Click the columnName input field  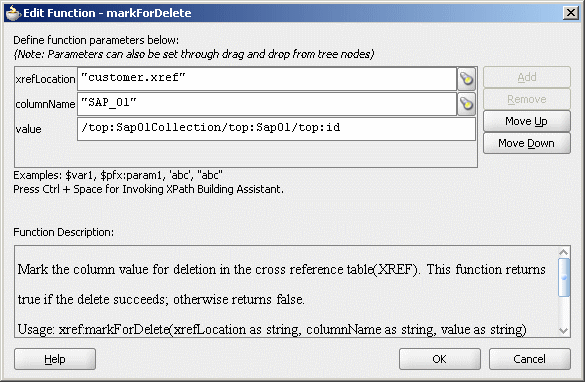(x=267, y=104)
